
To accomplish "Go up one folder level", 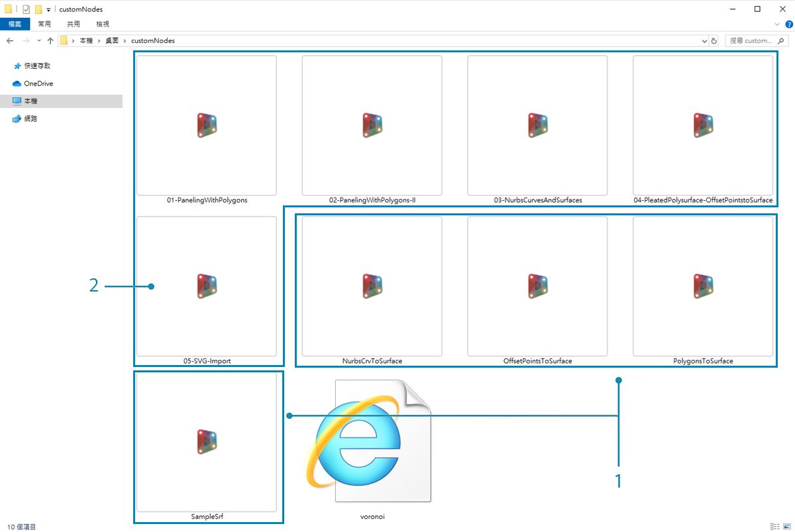I will click(x=50, y=40).
